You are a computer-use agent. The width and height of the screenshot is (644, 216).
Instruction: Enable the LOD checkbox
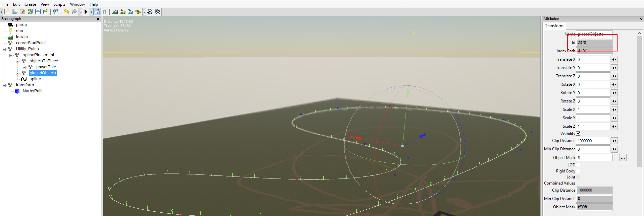pyautogui.click(x=578, y=165)
